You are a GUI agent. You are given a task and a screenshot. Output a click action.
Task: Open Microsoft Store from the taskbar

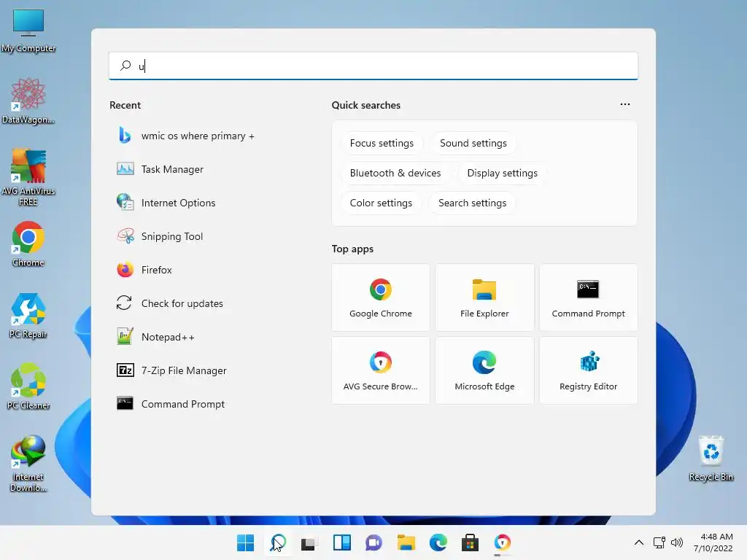click(x=471, y=542)
